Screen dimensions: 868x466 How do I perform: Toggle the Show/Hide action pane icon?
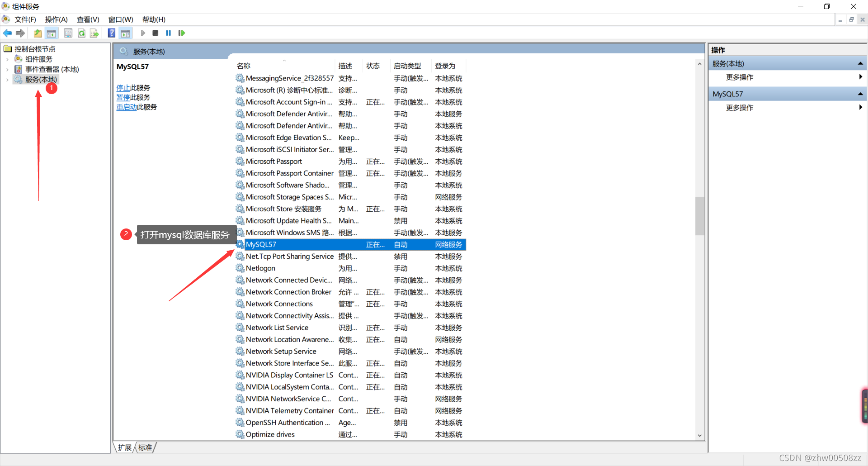click(x=125, y=33)
